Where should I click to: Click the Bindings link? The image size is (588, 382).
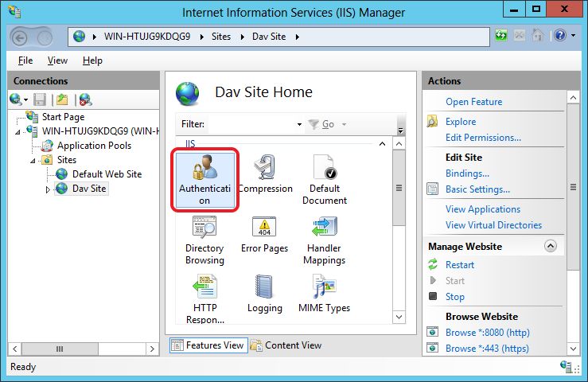click(x=467, y=173)
